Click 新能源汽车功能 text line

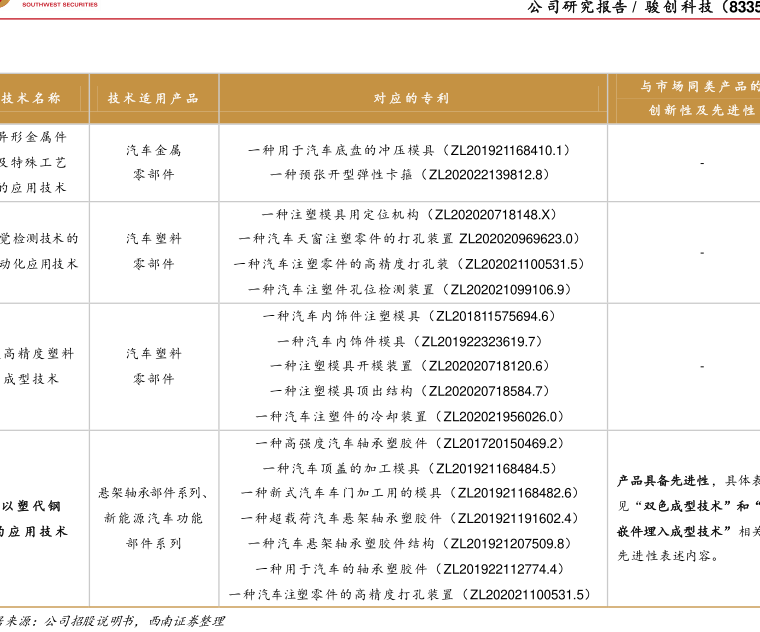[153, 518]
